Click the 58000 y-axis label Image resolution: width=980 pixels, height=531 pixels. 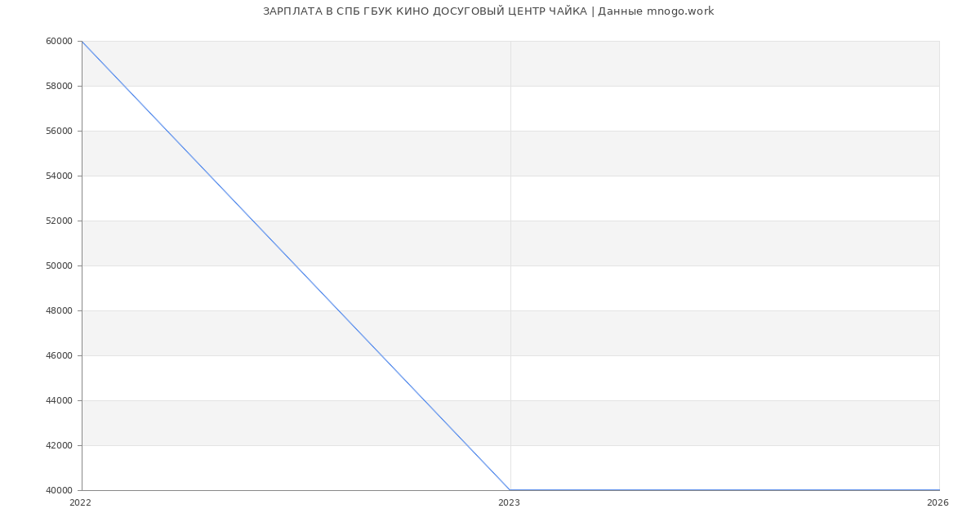60,86
